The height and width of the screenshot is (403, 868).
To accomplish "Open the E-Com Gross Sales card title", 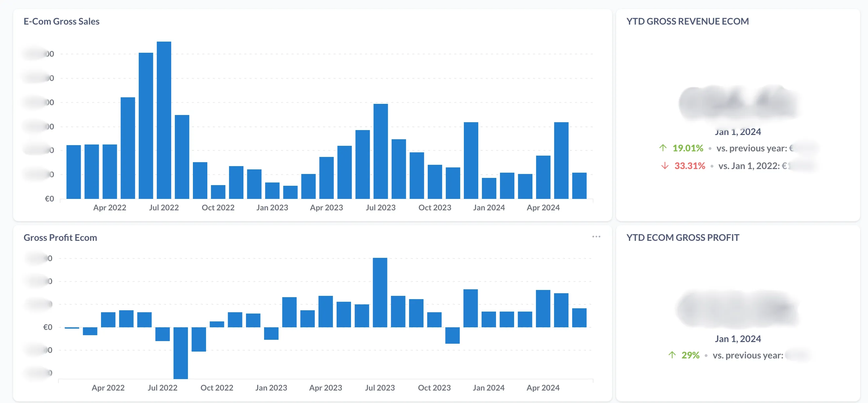I will tap(61, 21).
